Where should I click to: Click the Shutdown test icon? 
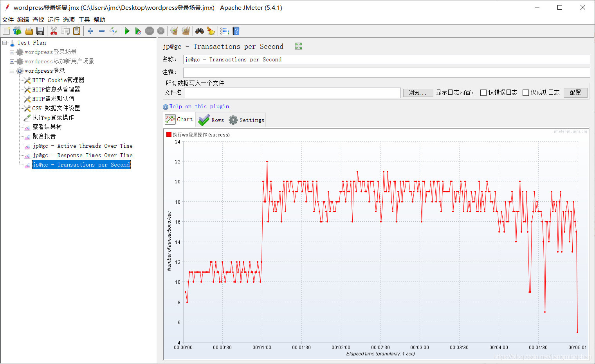(161, 31)
